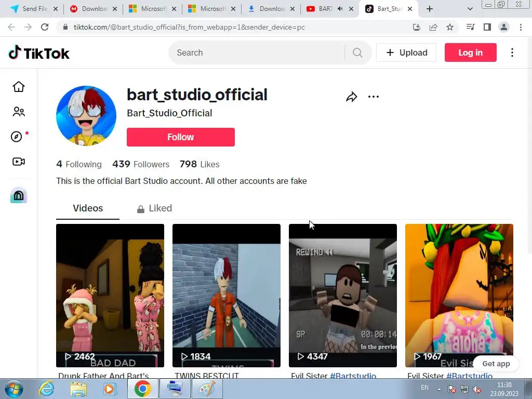
Task: Open the 4 Following count link
Action: (x=79, y=164)
